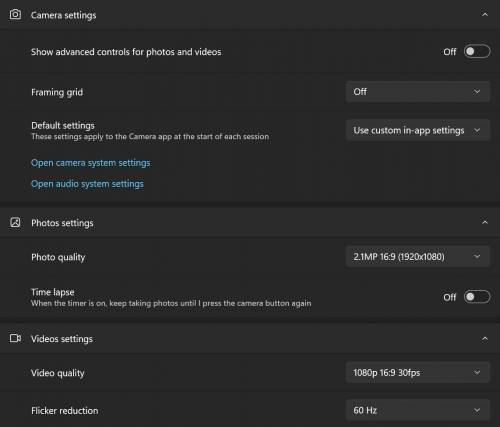
Task: Click the Photos settings header text
Action: 62,223
